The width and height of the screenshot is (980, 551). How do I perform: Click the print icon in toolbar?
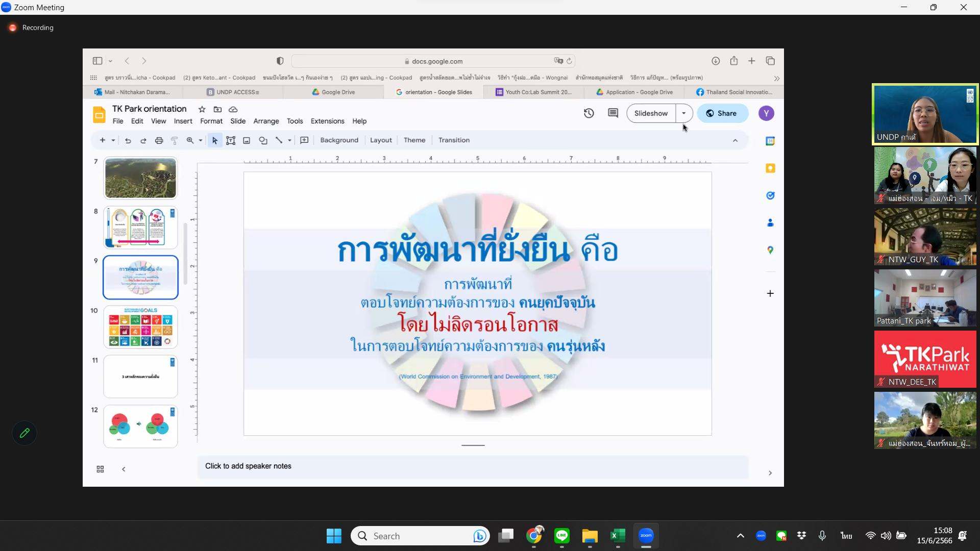click(x=159, y=140)
